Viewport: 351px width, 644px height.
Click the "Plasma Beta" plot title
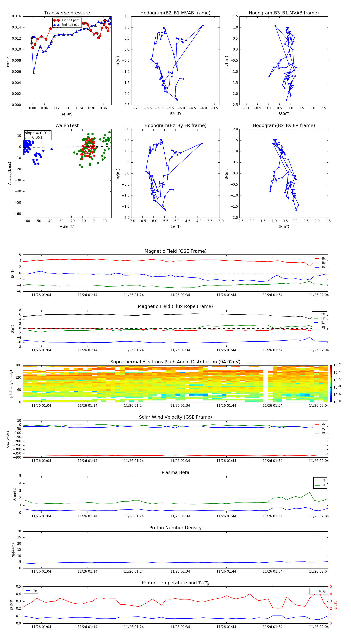pyautogui.click(x=175, y=472)
